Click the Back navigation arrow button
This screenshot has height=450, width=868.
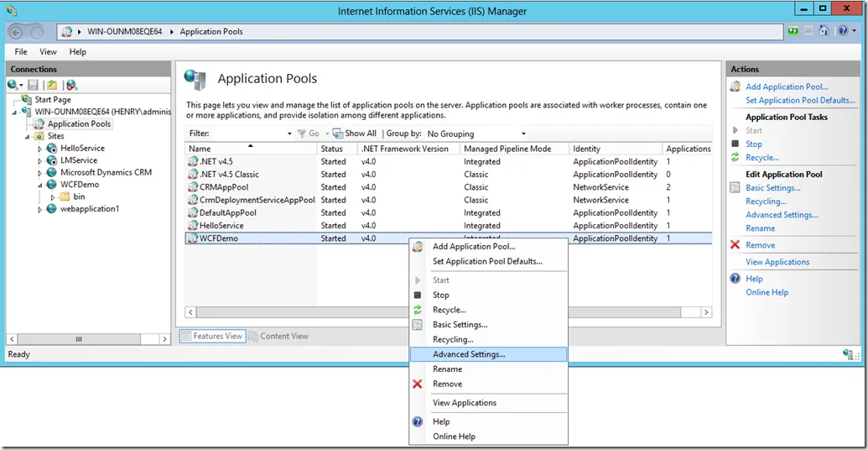tap(17, 32)
